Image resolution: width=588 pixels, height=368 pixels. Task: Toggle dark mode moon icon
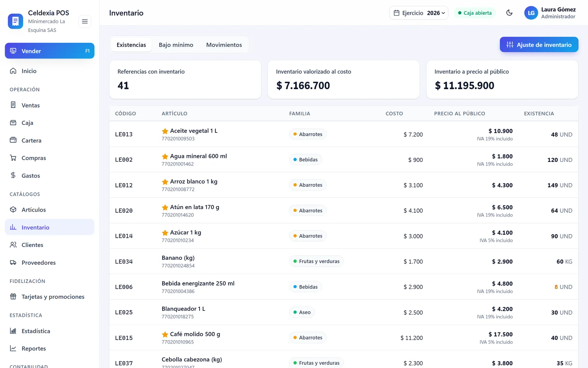point(509,13)
